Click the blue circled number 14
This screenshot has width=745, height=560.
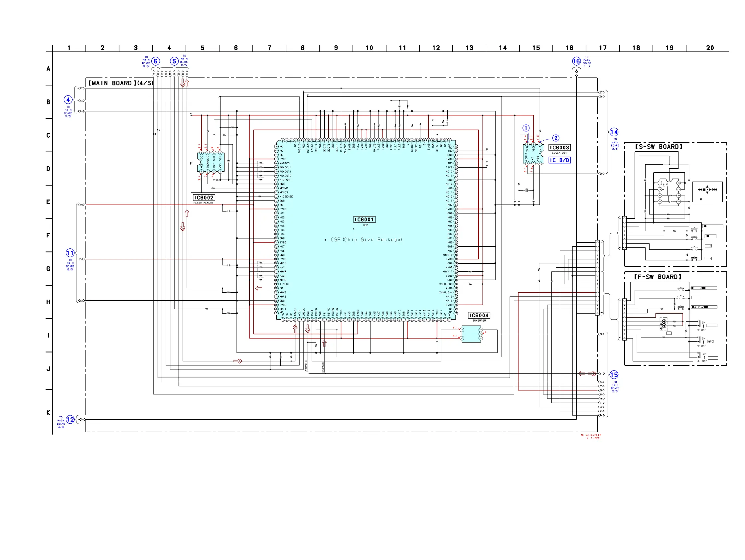click(x=614, y=132)
